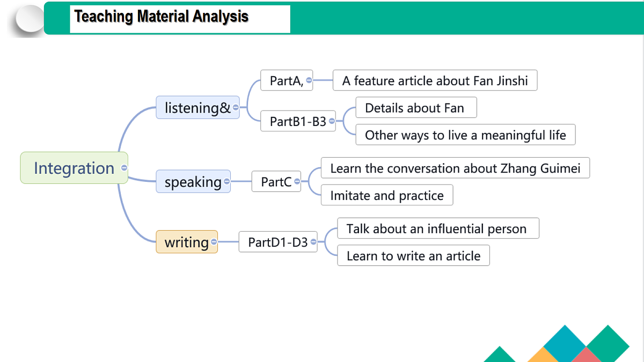This screenshot has height=362, width=644.
Task: Collapse the writing branch toggle
Action: point(214,242)
